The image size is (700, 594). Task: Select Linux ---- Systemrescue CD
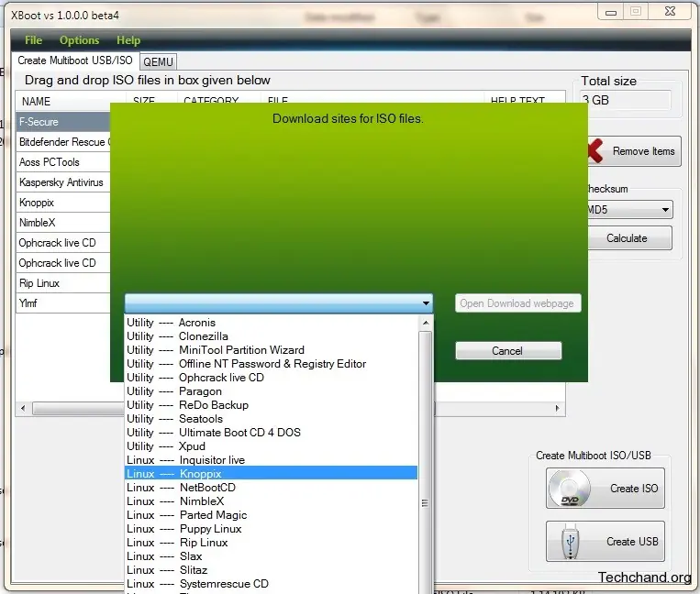pyautogui.click(x=271, y=584)
